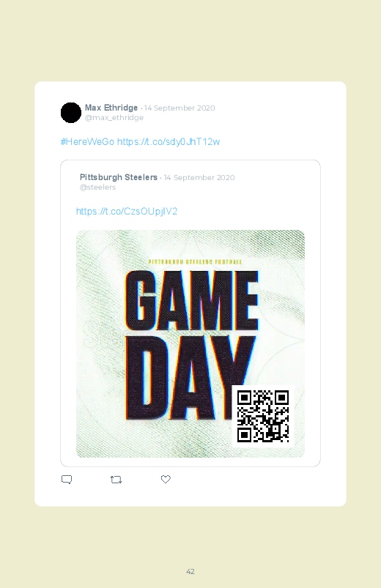Click the Max Ethridge display name
Image resolution: width=381 pixels, height=588 pixels.
(111, 108)
